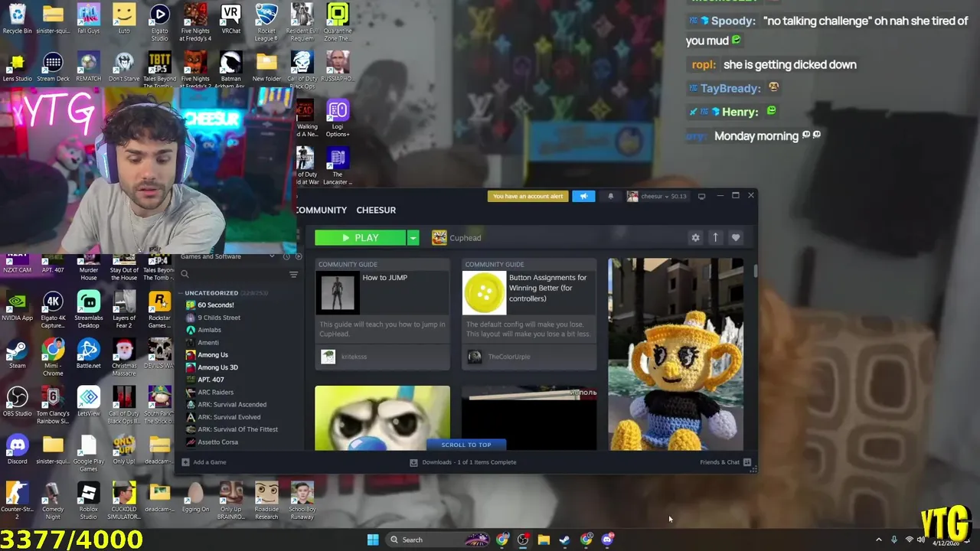The width and height of the screenshot is (980, 551).
Task: Open the crocheted Cuphead artwork thumbnail
Action: coord(675,354)
